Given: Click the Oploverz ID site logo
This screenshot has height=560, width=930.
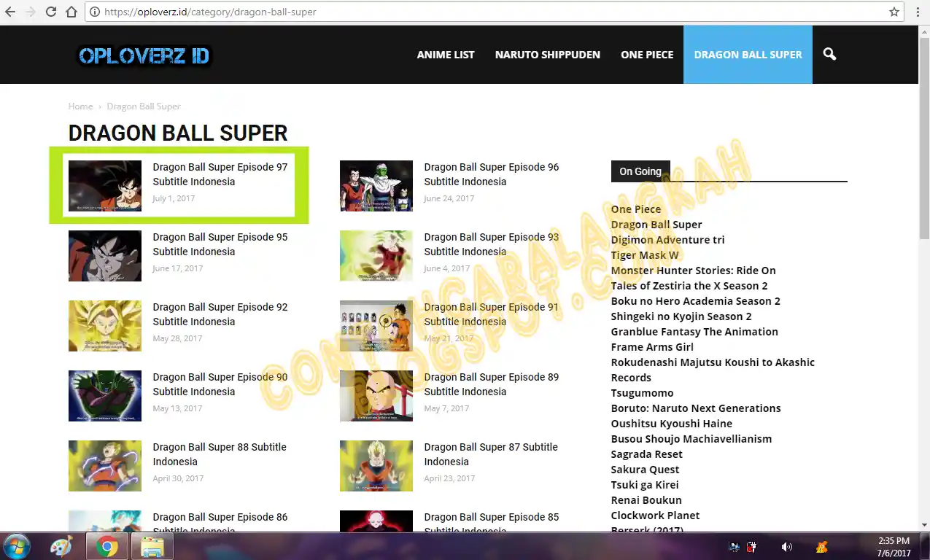Looking at the screenshot, I should tap(144, 55).
